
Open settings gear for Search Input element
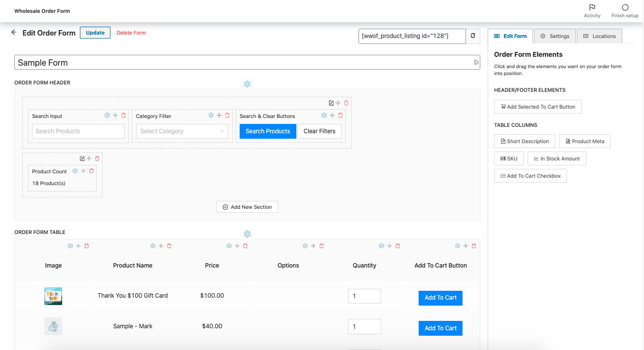[x=107, y=116]
